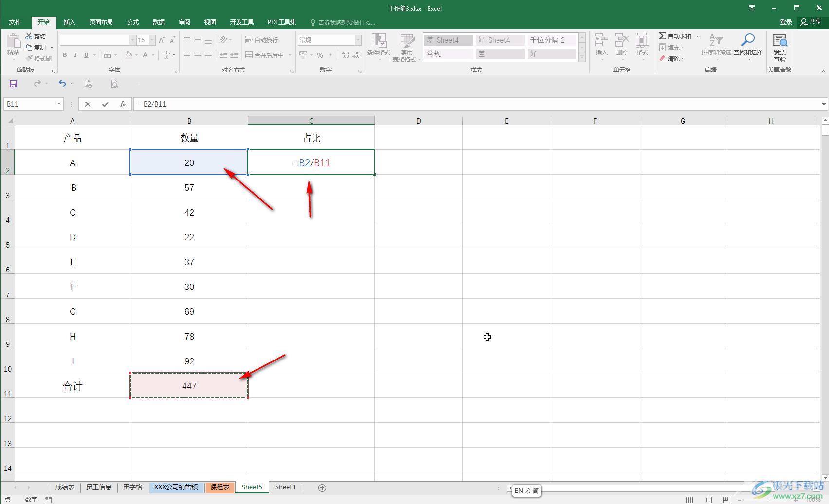Screen dimensions: 829x504
Task: Toggle center horizontal alignment
Action: (x=198, y=55)
